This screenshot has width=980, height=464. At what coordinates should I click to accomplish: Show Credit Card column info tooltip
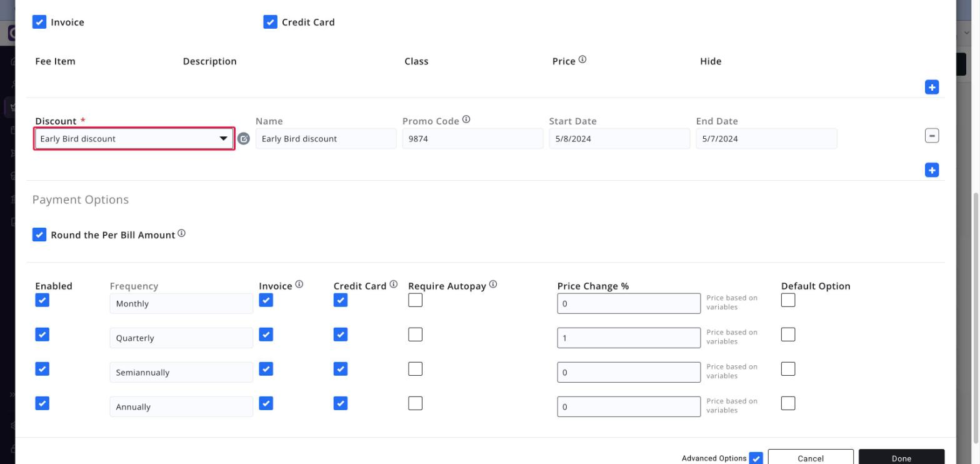coord(393,285)
